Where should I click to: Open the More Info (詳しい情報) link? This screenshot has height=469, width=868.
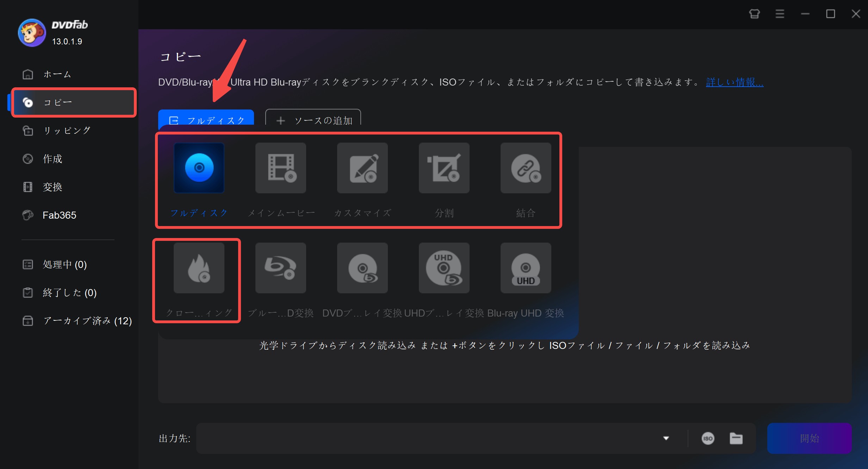click(x=734, y=82)
